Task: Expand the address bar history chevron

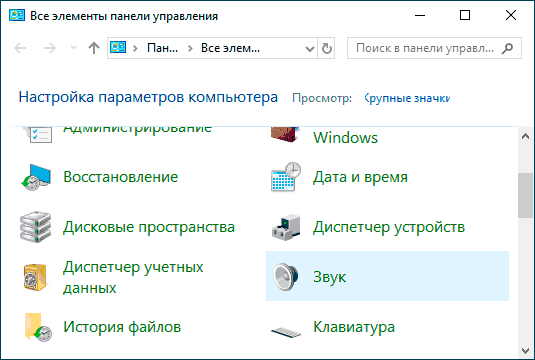Action: tap(309, 48)
